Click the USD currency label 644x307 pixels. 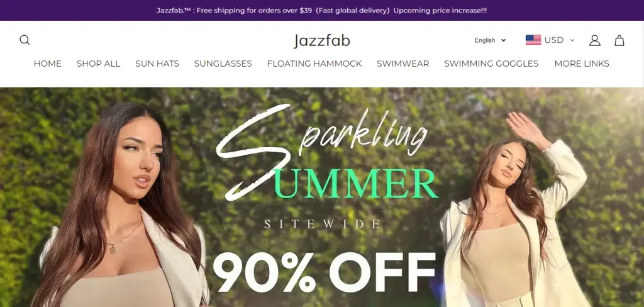554,40
